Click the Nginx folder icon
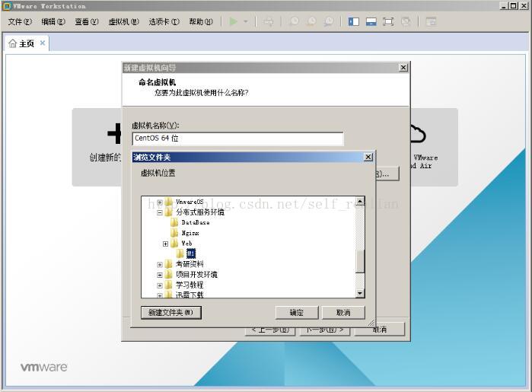 pos(174,233)
